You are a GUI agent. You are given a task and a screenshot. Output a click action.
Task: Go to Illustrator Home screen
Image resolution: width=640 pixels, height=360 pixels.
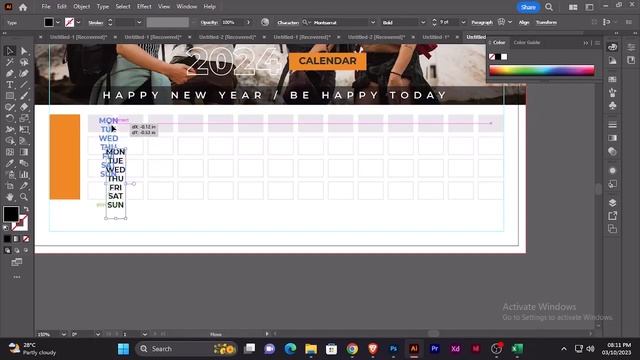coord(23,7)
